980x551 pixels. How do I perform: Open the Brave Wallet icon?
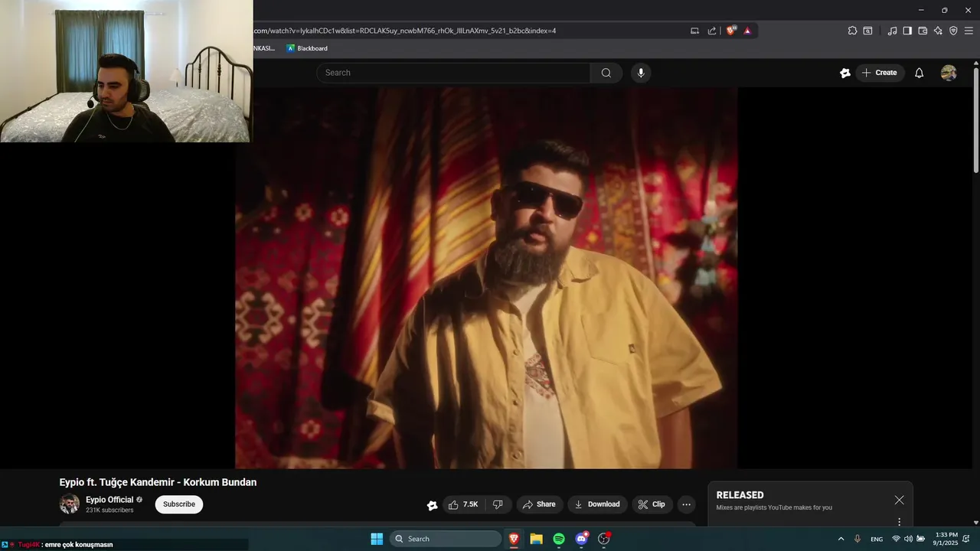[x=923, y=31]
